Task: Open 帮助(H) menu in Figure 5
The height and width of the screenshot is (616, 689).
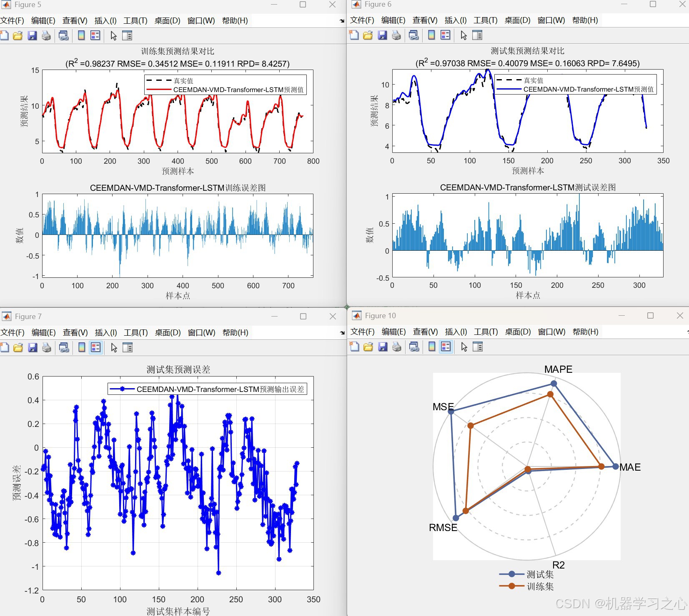Action: point(235,20)
